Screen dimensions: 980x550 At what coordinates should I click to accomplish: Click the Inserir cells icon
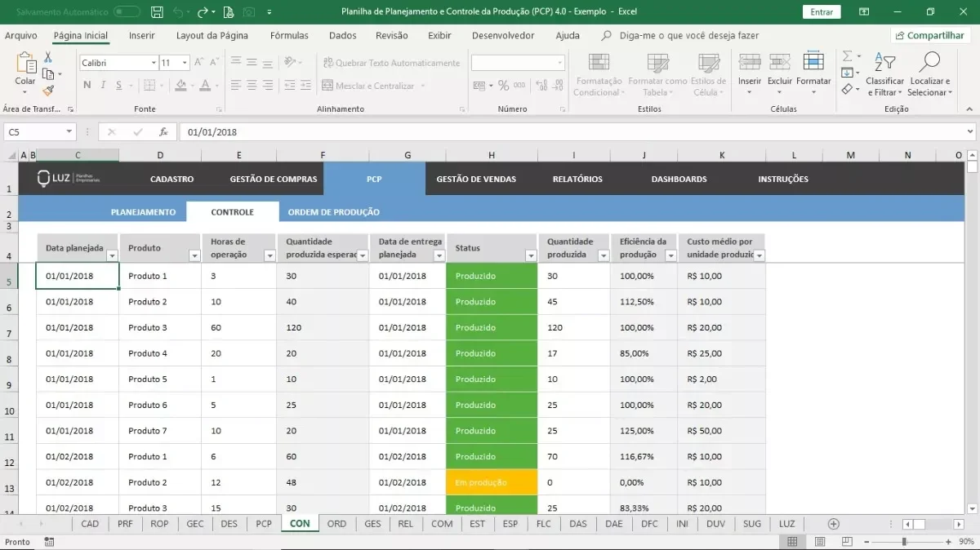pyautogui.click(x=750, y=62)
